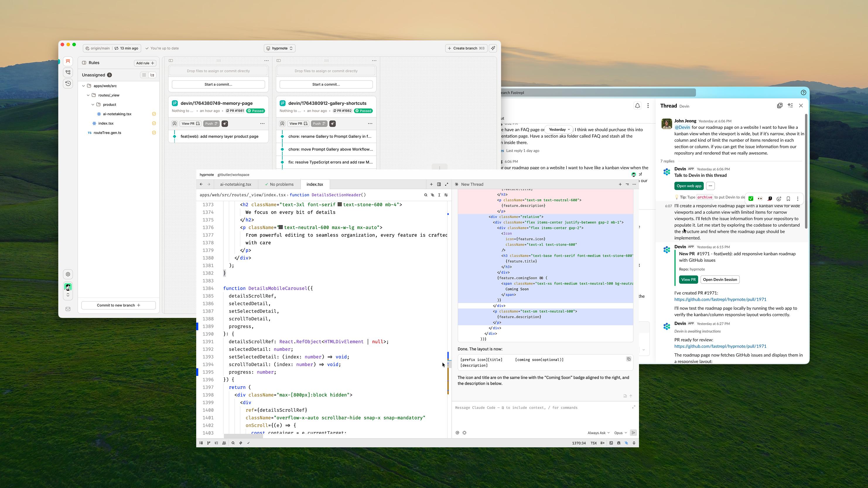Open the integrated terminal icon in the status bar
Screen dimensions: 868x488
pyautogui.click(x=611, y=443)
